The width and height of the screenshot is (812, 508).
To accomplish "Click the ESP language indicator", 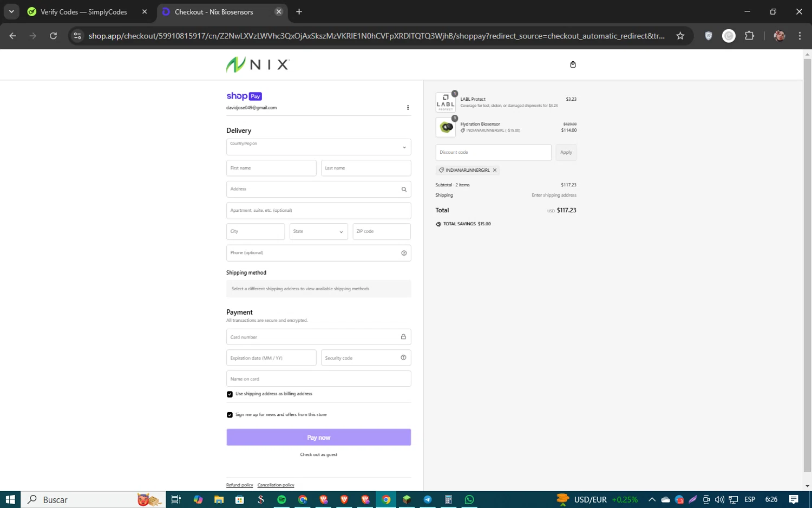I will point(750,499).
